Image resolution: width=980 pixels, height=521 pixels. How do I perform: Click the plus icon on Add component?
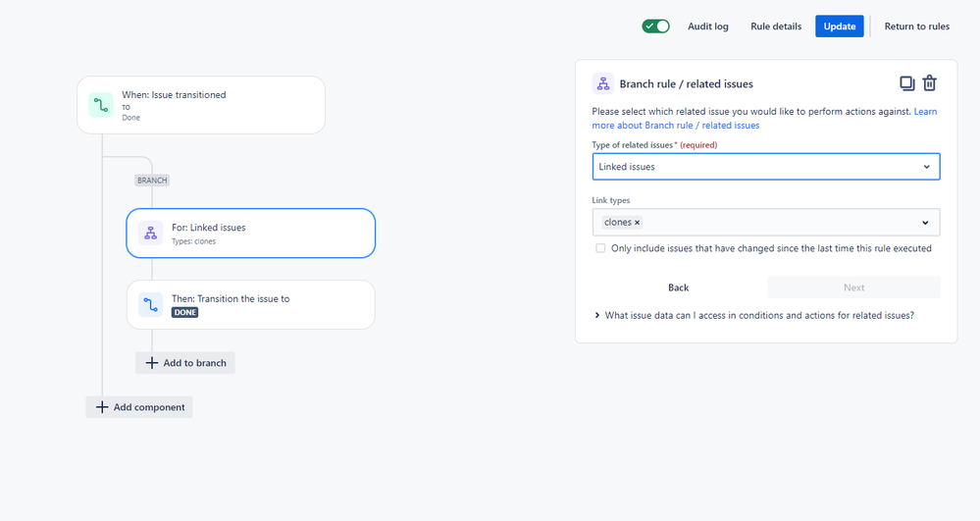pyautogui.click(x=102, y=407)
